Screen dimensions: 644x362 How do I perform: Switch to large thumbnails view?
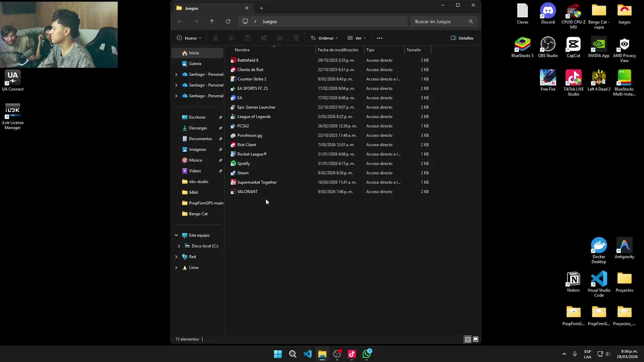point(475,339)
